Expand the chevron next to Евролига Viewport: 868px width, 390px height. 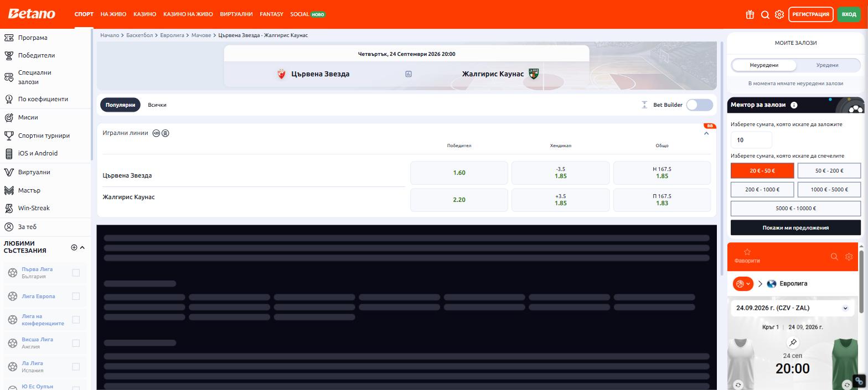760,284
